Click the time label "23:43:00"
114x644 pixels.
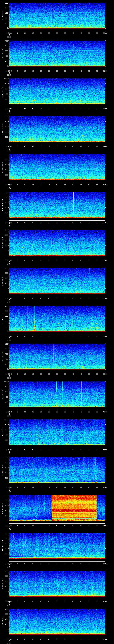9,563
